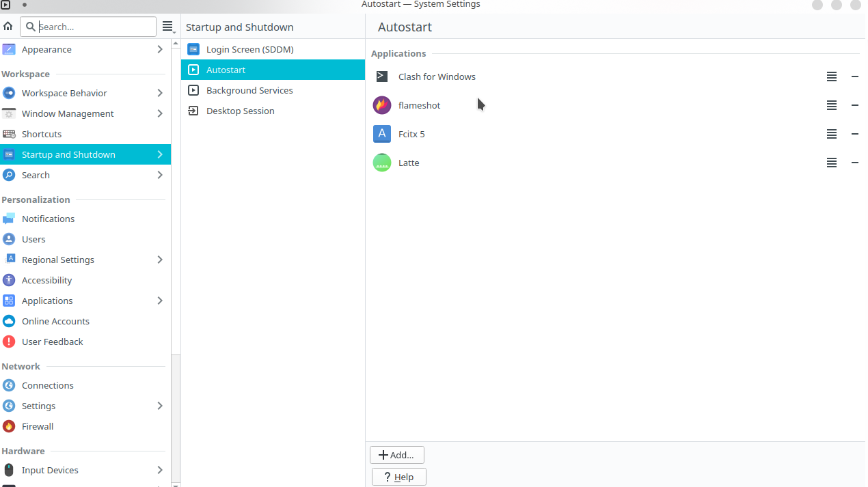Click the Fcitx 5 application icon
This screenshot has width=868, height=487.
click(382, 134)
